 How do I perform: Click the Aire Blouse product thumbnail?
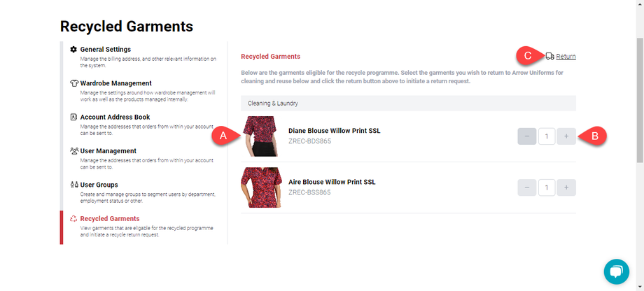[x=260, y=187]
